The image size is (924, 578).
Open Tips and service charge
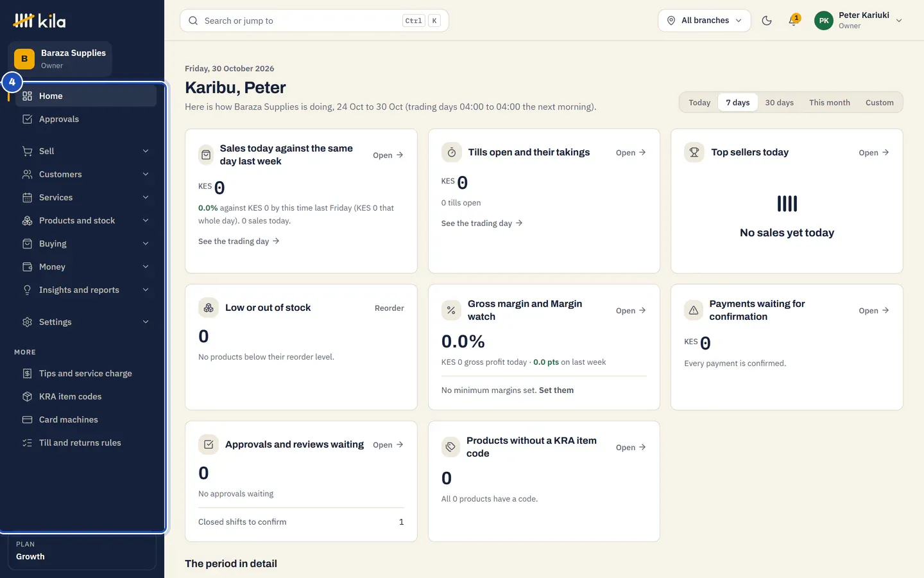tap(86, 373)
